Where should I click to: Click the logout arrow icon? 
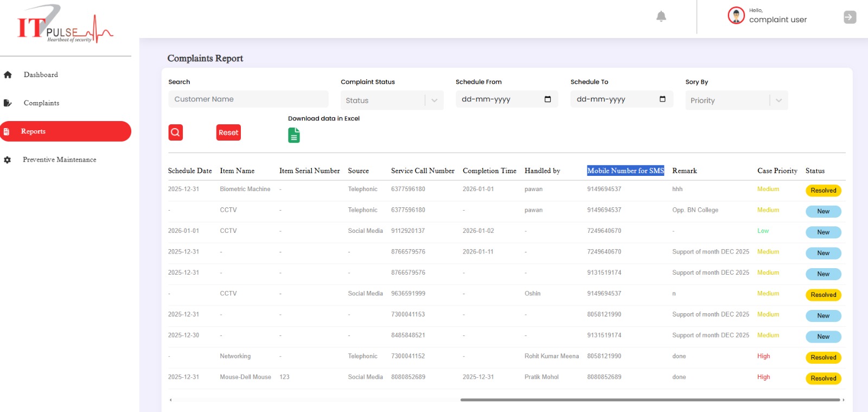[x=850, y=17]
